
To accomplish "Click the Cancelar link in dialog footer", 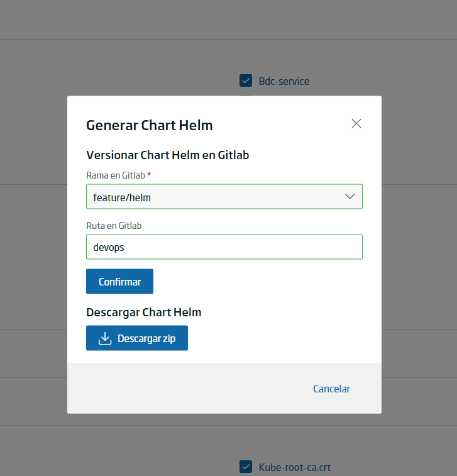I will [x=331, y=389].
